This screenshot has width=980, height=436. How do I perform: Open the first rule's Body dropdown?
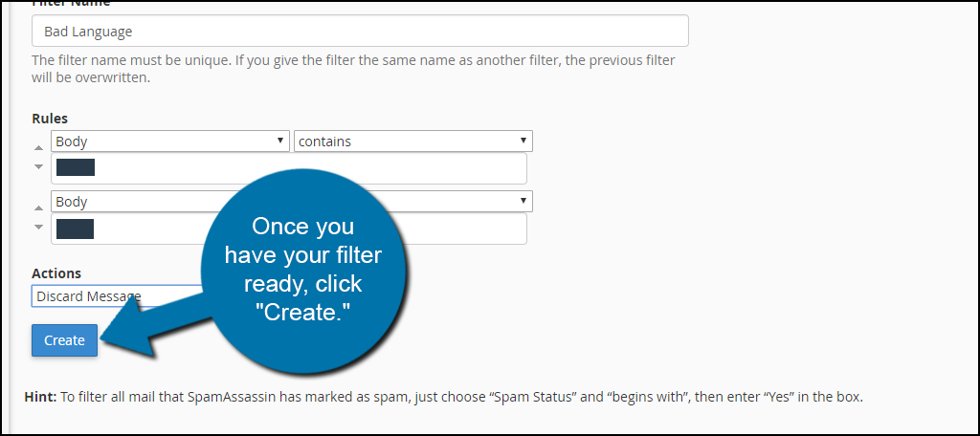(x=170, y=142)
